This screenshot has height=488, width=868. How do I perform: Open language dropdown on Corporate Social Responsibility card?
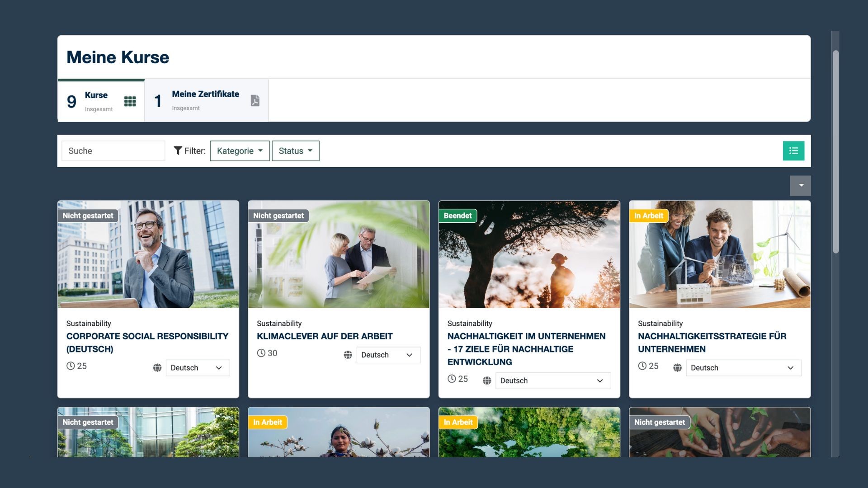tap(198, 368)
